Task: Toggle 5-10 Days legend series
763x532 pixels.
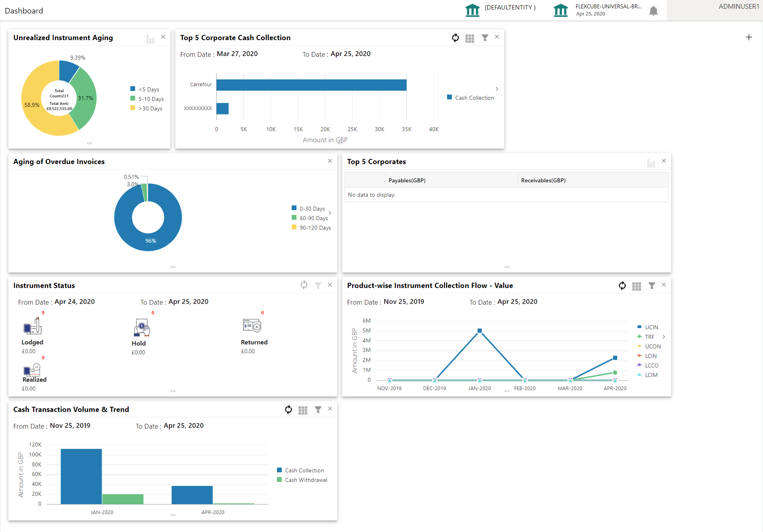Action: pos(147,99)
